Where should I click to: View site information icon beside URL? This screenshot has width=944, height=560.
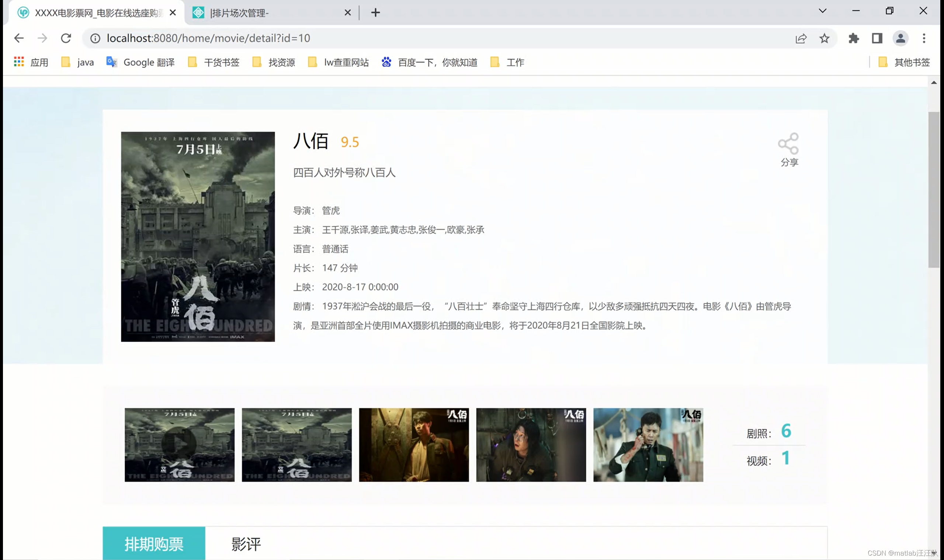point(95,38)
